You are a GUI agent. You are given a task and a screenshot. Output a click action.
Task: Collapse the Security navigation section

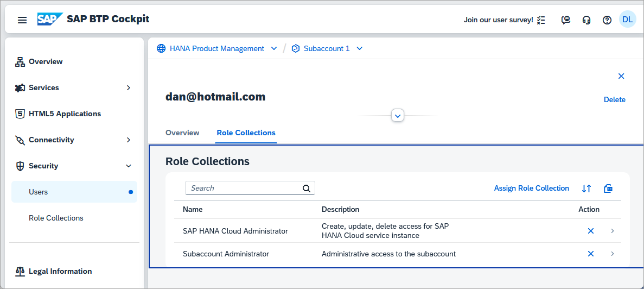tap(129, 166)
